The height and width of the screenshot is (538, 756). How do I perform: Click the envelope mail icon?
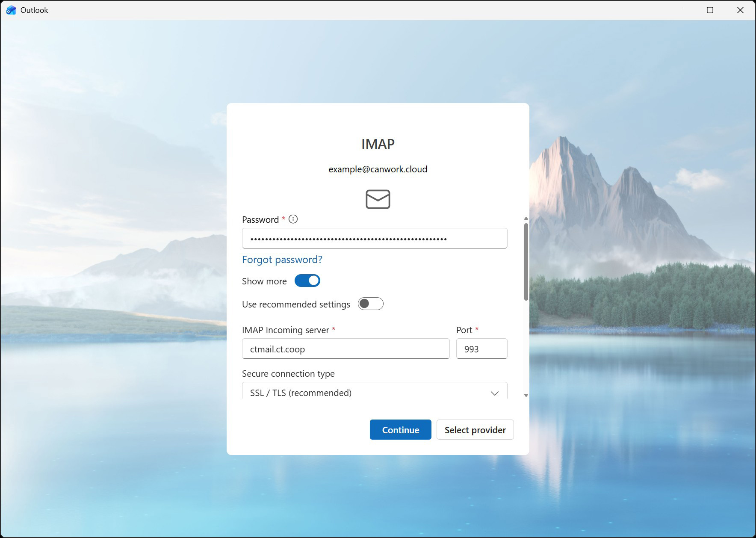point(378,199)
